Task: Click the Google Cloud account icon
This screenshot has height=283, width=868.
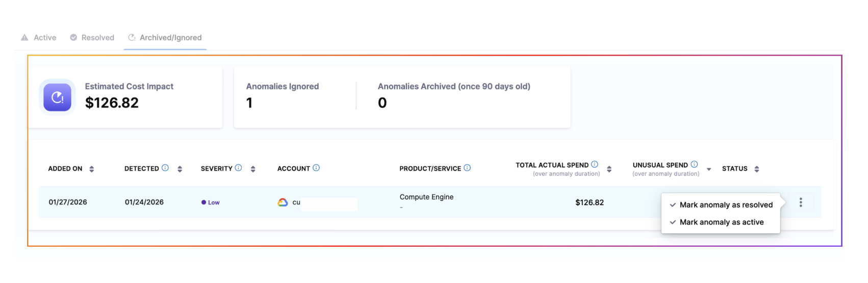Action: point(283,202)
